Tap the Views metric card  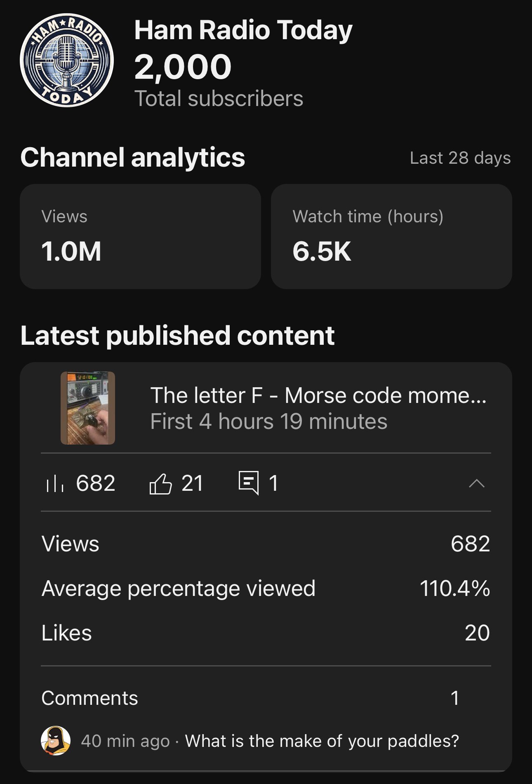point(140,236)
